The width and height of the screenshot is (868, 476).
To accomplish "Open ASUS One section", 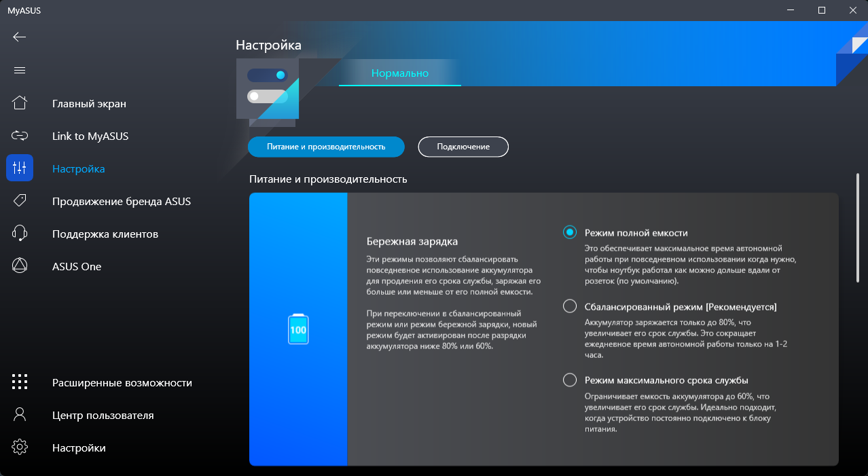I will click(77, 267).
